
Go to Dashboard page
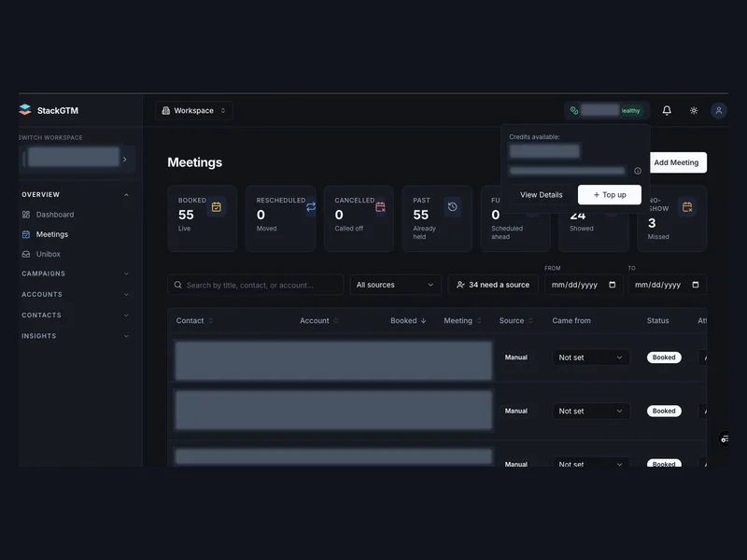[x=55, y=215]
